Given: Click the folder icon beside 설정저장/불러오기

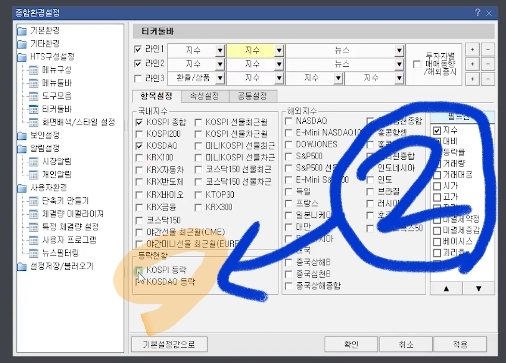Looking at the screenshot, I should tap(22, 267).
